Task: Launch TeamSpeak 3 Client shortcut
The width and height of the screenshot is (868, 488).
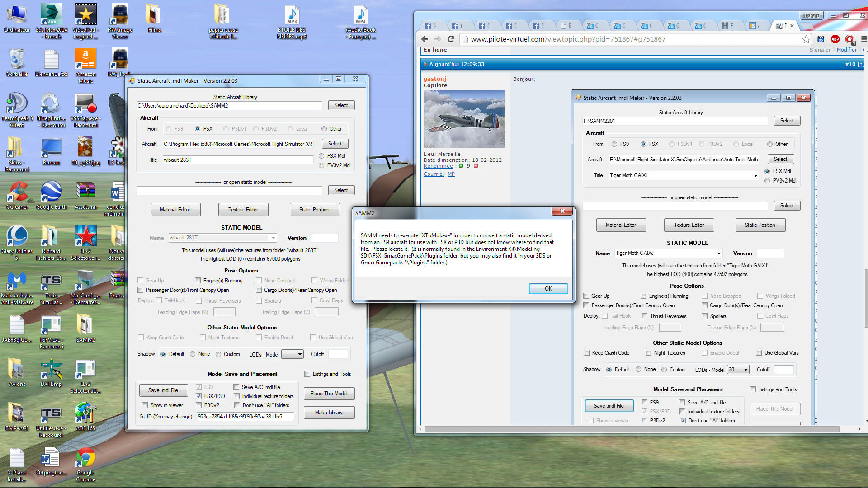Action: coord(17,110)
